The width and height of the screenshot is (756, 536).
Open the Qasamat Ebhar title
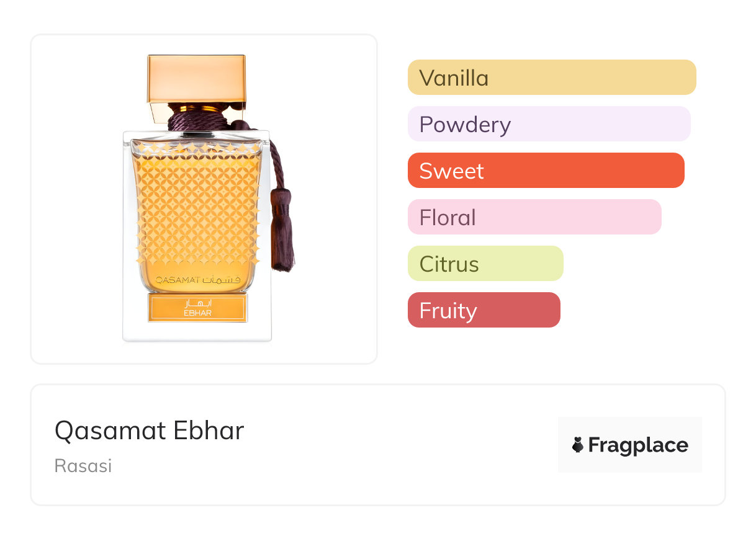point(149,431)
